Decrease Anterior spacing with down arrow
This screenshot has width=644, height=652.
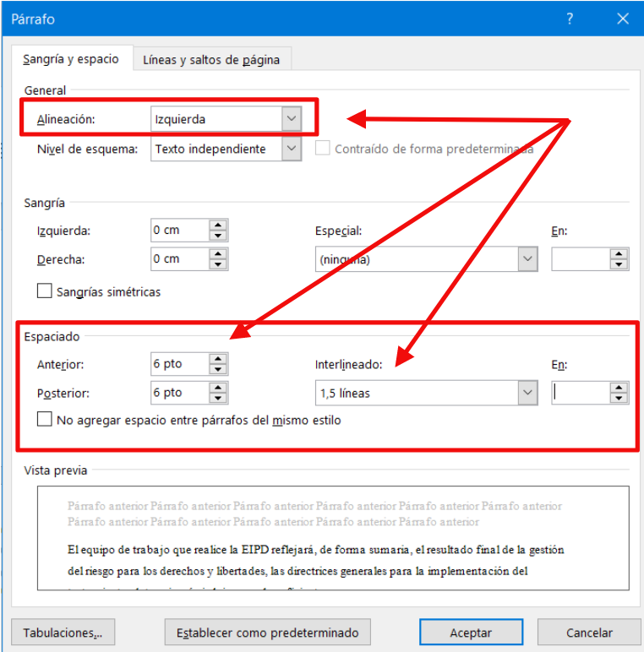218,369
